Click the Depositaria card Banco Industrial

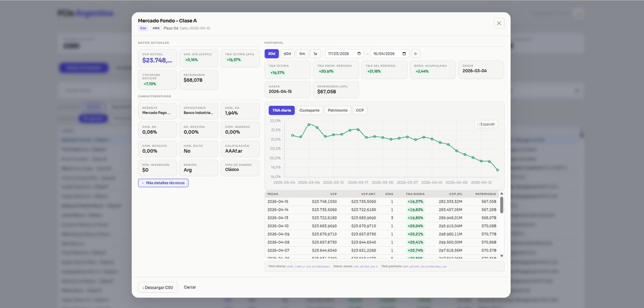199,111
